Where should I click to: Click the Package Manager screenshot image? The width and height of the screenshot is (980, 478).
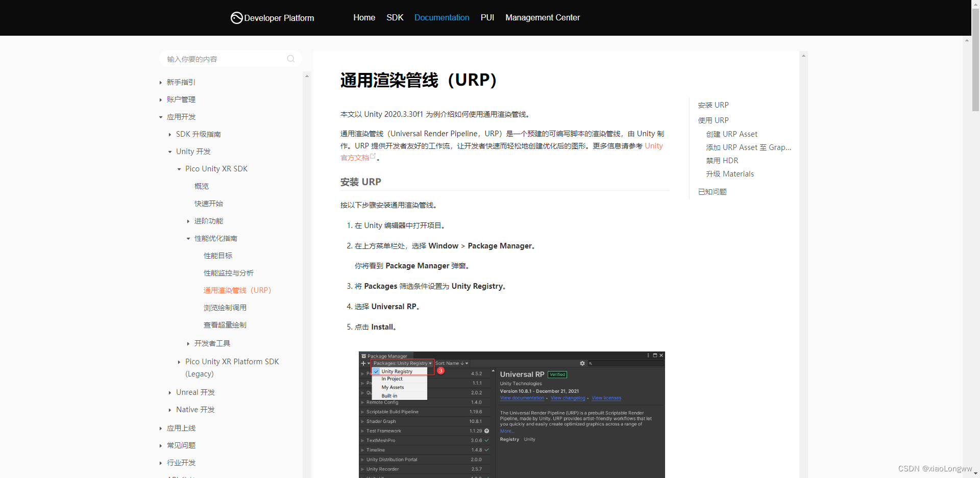pyautogui.click(x=512, y=415)
